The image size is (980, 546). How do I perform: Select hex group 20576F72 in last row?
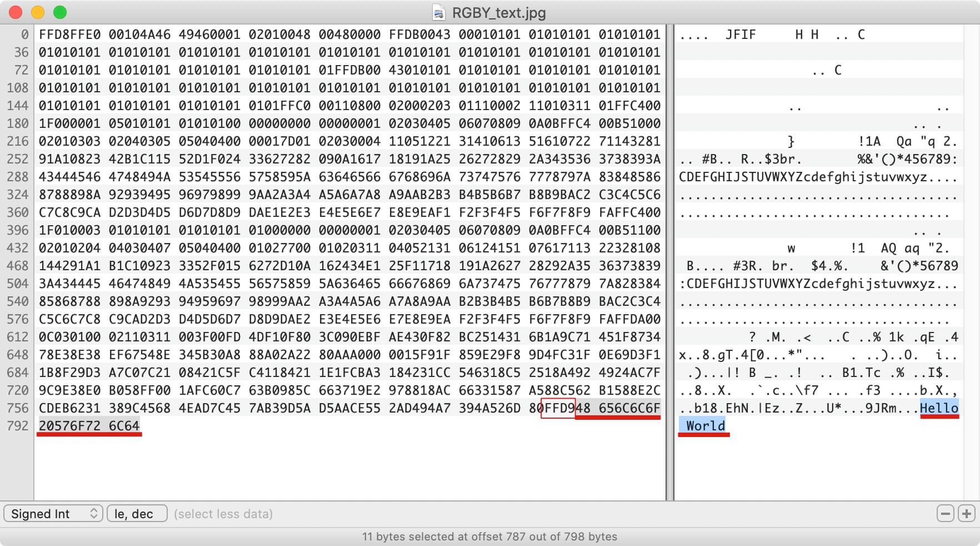click(x=70, y=426)
